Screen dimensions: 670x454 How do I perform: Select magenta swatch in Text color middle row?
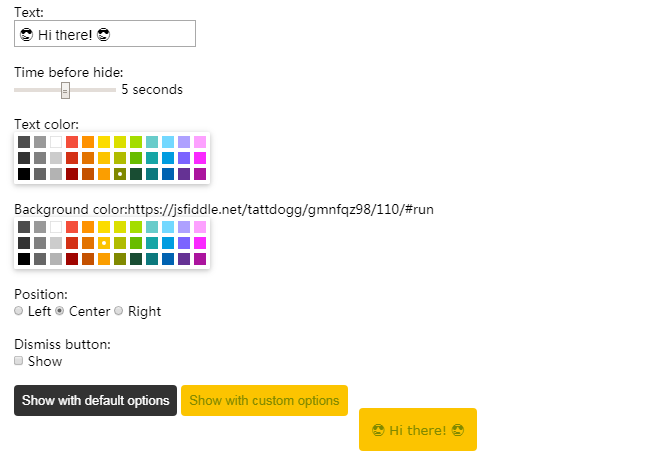point(200,158)
